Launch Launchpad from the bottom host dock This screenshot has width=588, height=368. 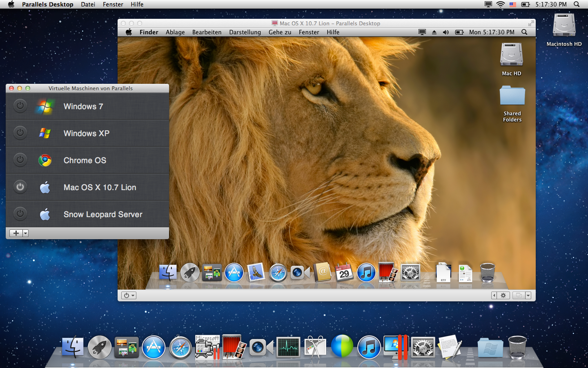(x=100, y=348)
